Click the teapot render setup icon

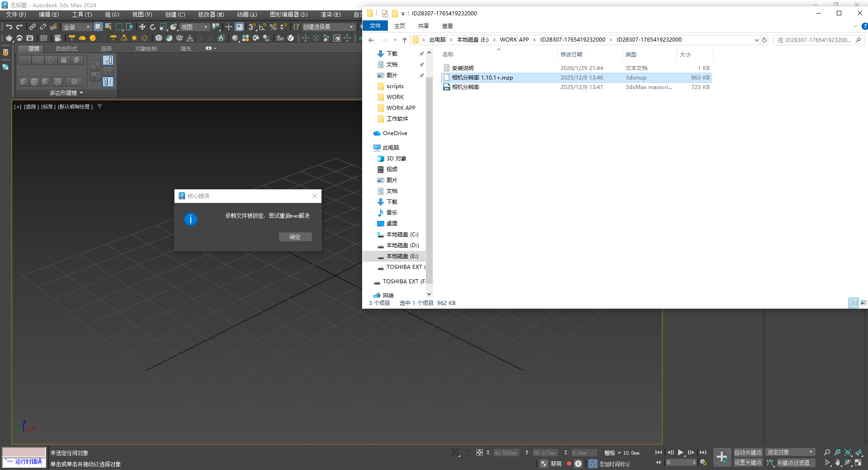pyautogui.click(x=9, y=38)
